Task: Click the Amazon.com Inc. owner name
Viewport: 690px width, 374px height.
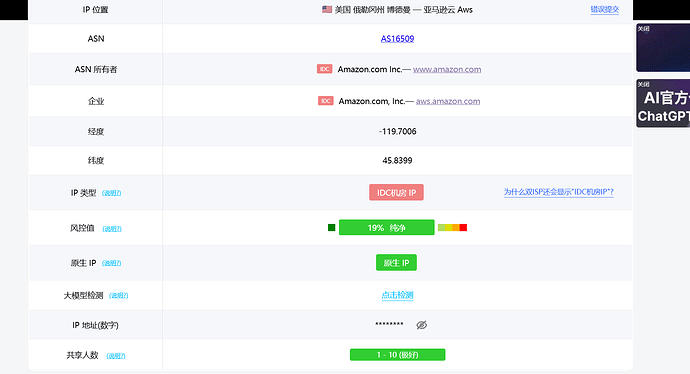Action: 369,69
